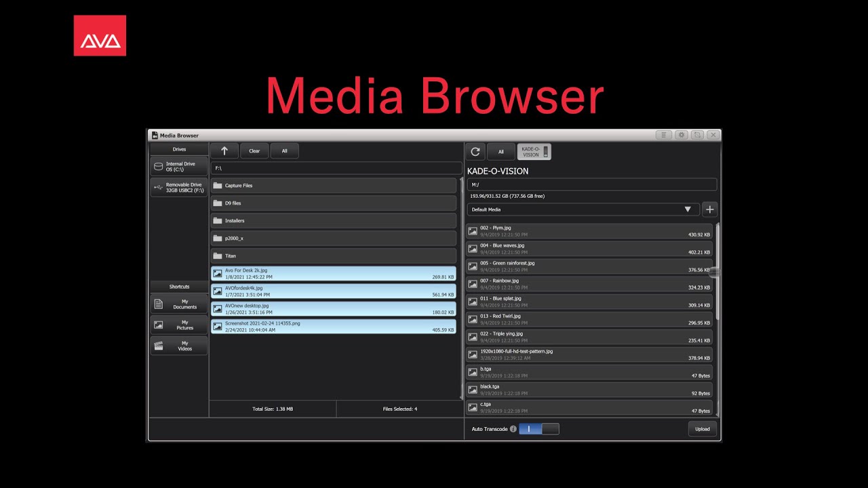Select b.tga in the server list

[589, 372]
